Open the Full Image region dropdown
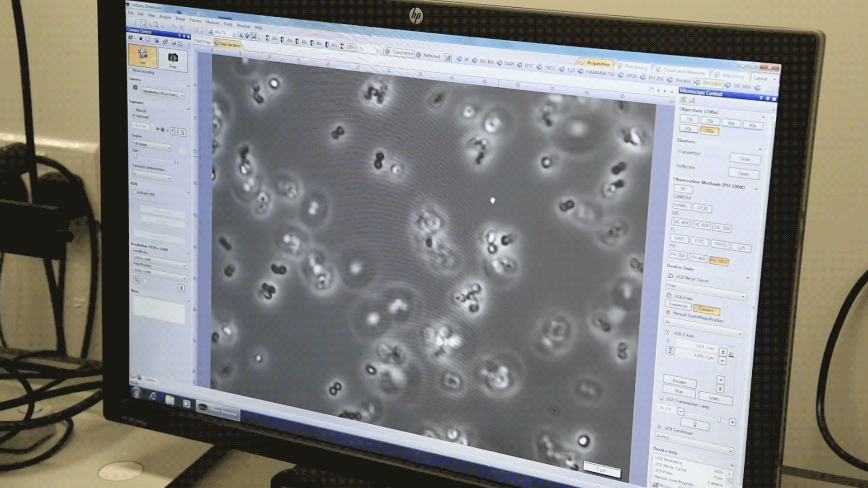Image resolution: width=868 pixels, height=488 pixels. (x=152, y=145)
